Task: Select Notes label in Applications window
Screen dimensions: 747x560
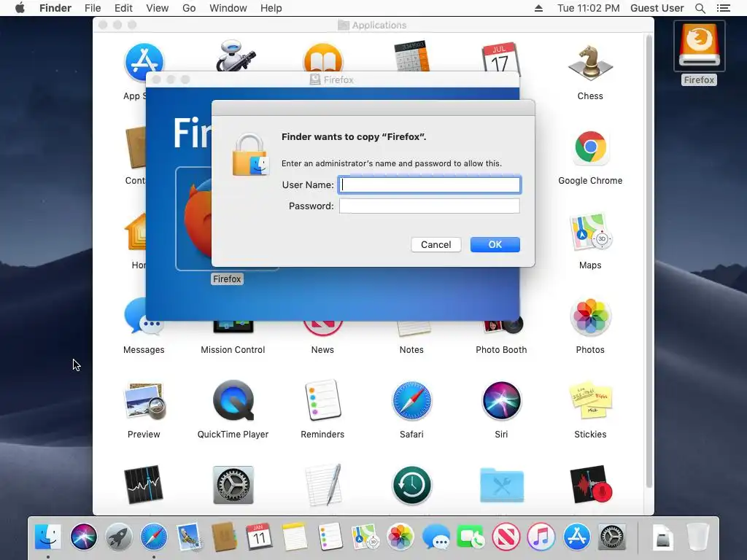Action: click(411, 349)
